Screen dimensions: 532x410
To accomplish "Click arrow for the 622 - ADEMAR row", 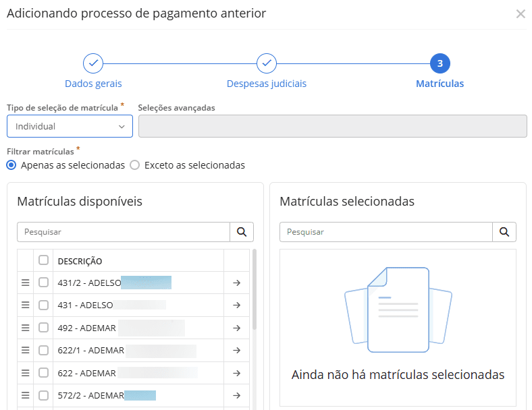I will pyautogui.click(x=236, y=373).
